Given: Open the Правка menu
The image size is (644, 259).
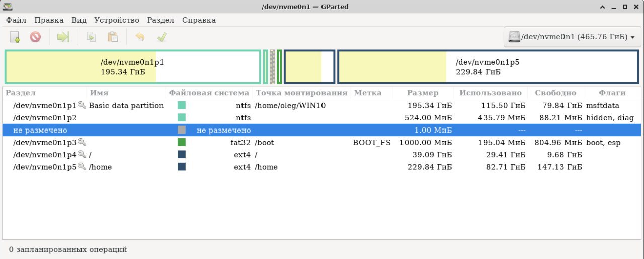Looking at the screenshot, I should pyautogui.click(x=49, y=20).
